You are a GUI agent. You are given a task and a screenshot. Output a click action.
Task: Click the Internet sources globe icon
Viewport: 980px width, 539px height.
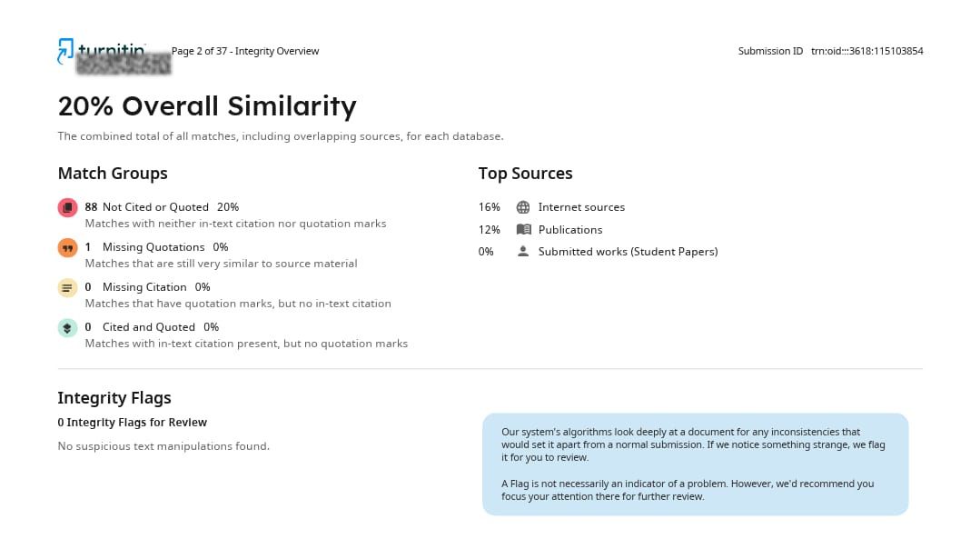pos(523,207)
